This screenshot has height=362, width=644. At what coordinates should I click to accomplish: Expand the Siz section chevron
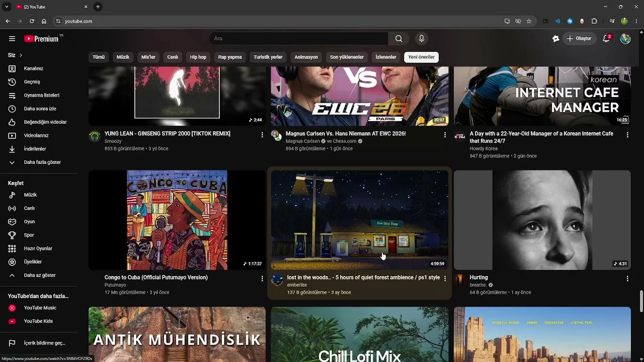point(21,55)
